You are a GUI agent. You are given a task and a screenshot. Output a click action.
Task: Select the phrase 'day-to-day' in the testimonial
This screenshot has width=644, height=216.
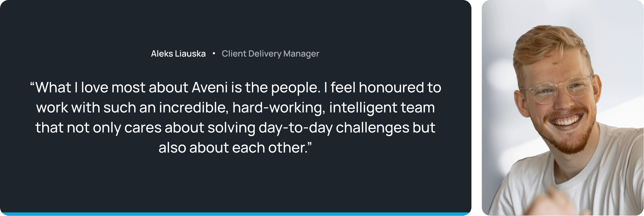point(295,128)
